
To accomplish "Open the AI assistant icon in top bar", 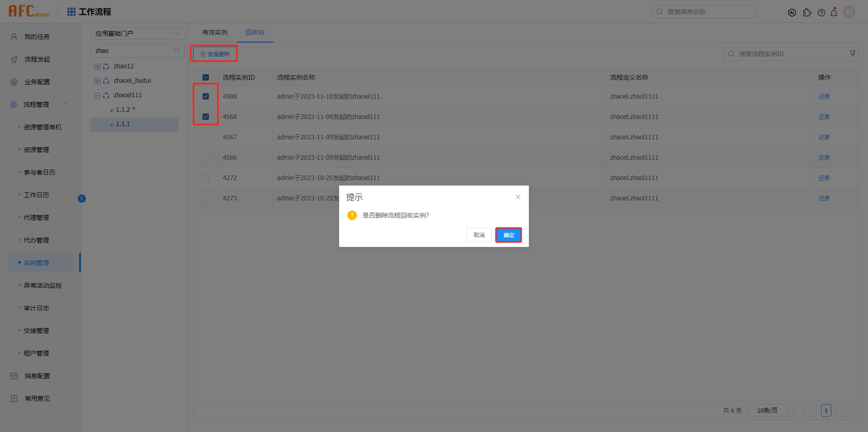I will coord(793,12).
